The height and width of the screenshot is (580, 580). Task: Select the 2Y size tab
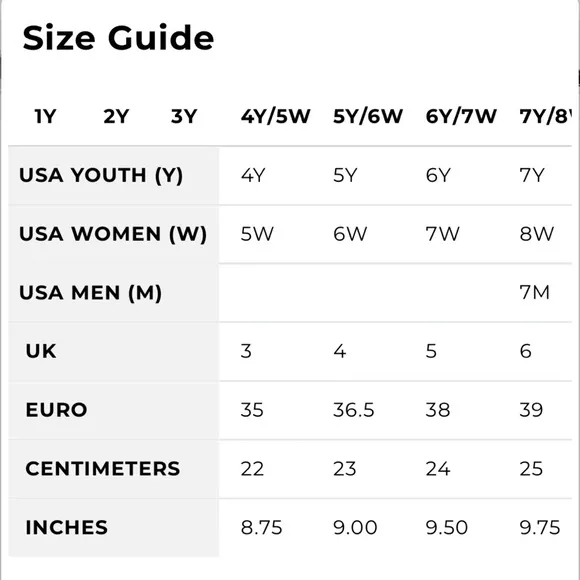coord(116,117)
